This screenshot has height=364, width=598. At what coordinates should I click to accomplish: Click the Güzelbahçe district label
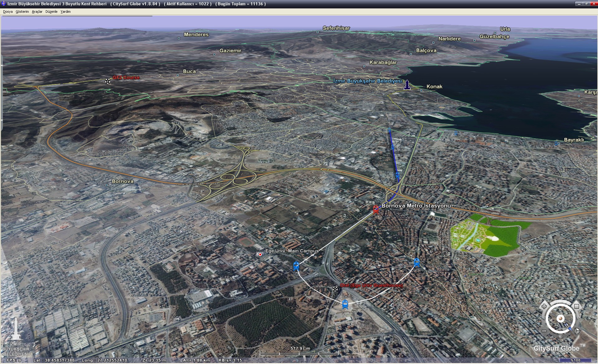click(x=494, y=36)
